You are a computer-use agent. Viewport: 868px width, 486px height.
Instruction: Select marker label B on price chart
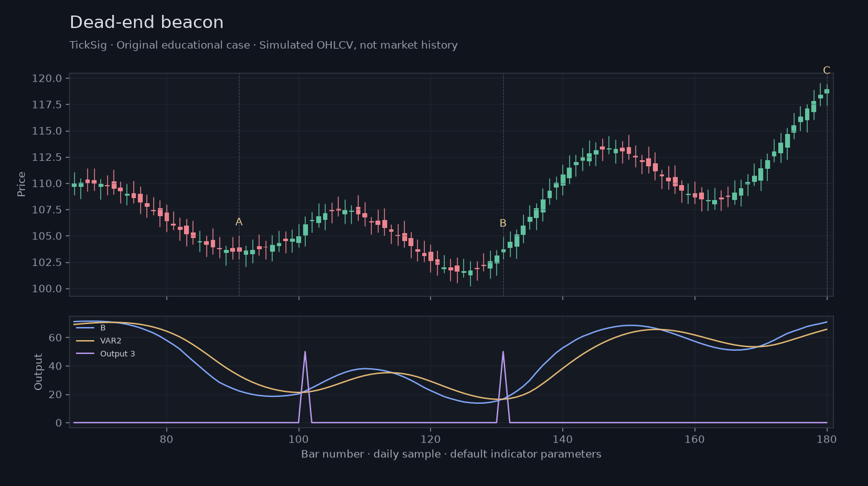503,223
